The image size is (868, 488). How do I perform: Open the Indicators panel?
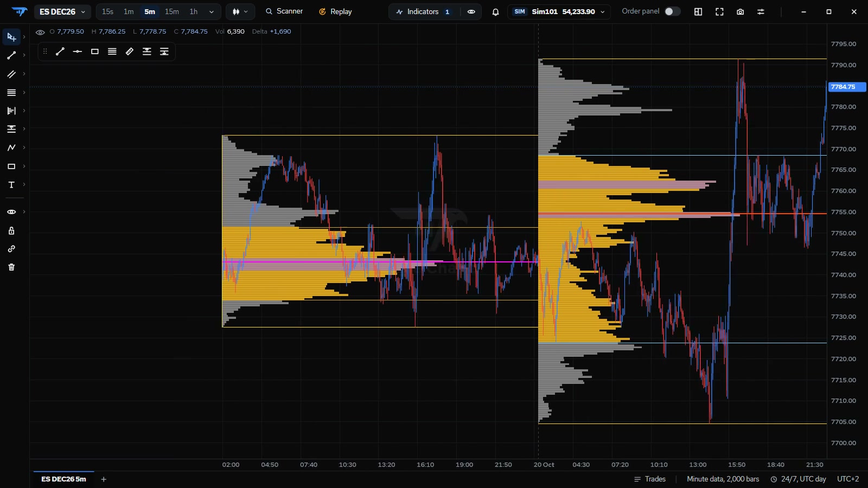[423, 11]
